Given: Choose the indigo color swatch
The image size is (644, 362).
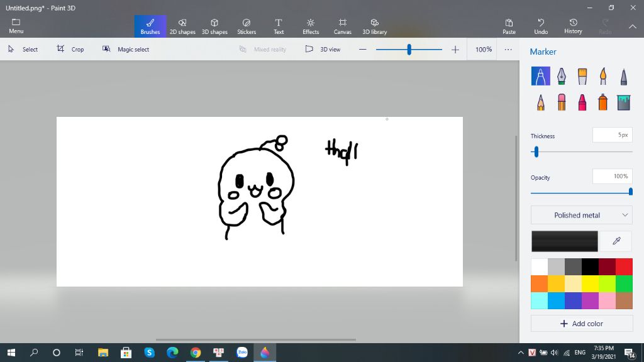Looking at the screenshot, I should [x=573, y=301].
